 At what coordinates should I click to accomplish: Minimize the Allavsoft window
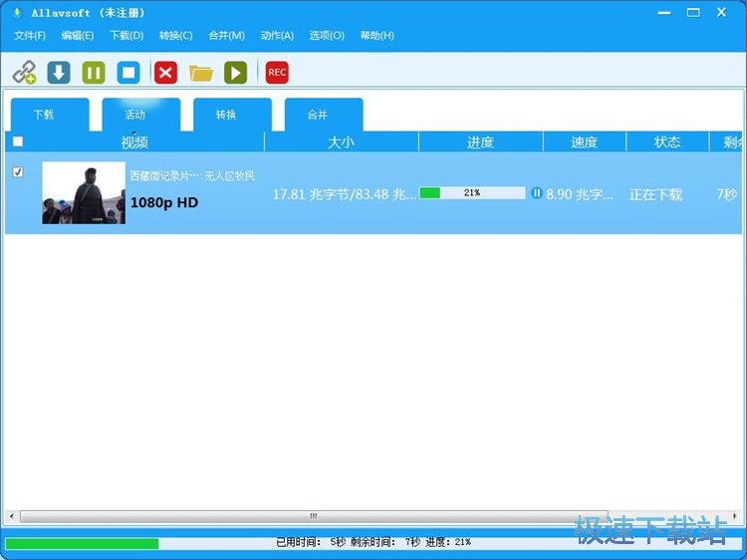664,13
